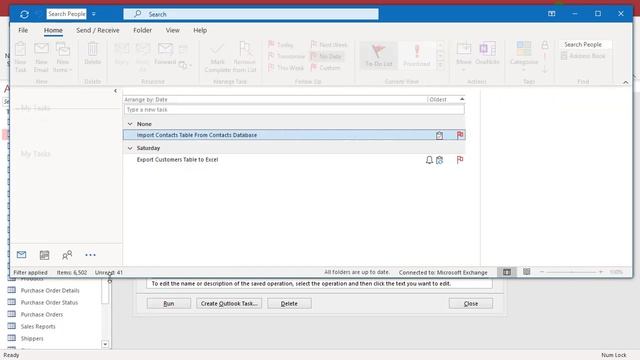640x360 pixels.
Task: Open the New Items ribbon dropdown
Action: pyautogui.click(x=62, y=57)
